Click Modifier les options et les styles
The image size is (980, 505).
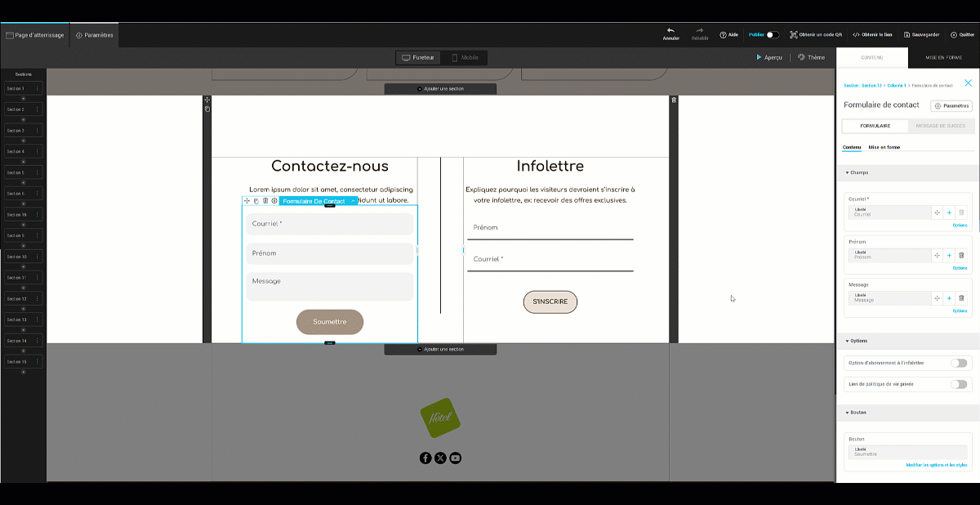(936, 465)
